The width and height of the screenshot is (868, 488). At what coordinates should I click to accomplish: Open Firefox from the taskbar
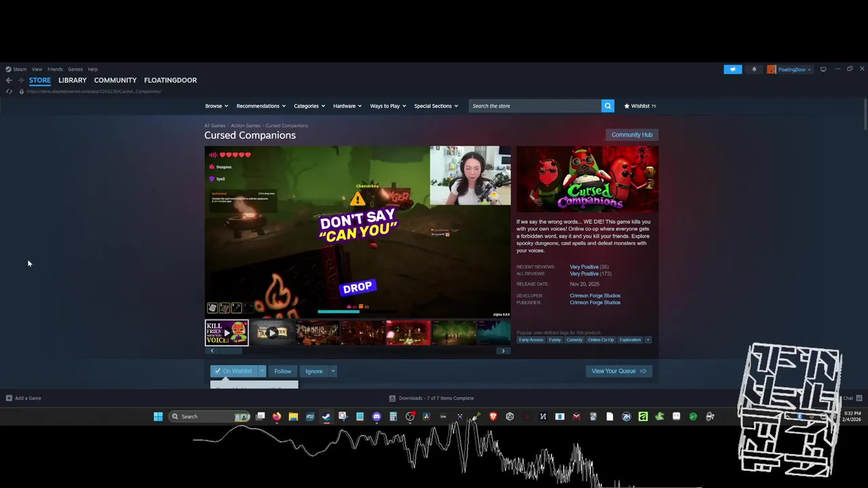pyautogui.click(x=277, y=416)
